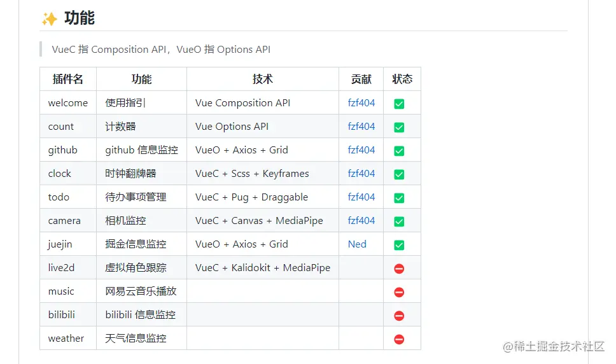Viewport: 616px width, 364px height.
Task: Click the 贡献 column header
Action: coord(361,79)
